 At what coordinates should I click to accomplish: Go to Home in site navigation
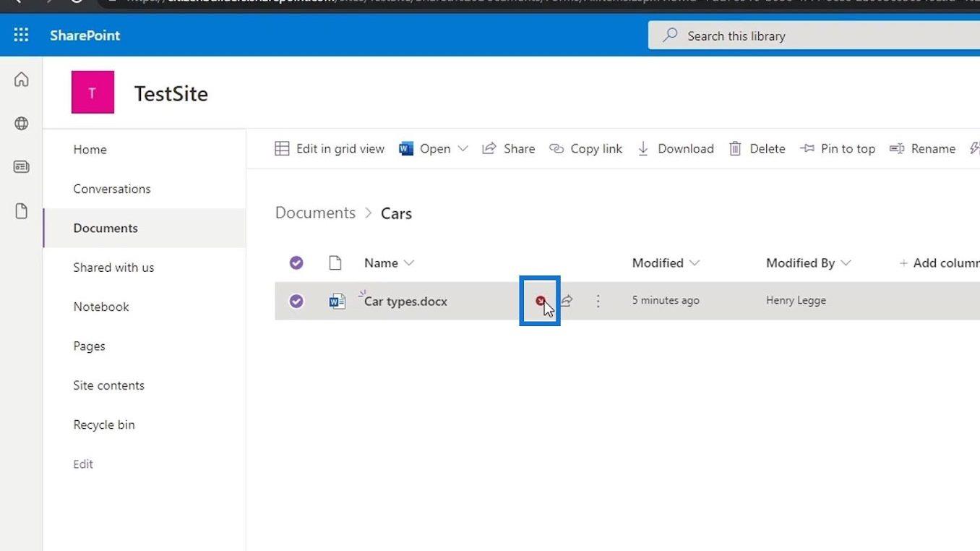point(90,149)
